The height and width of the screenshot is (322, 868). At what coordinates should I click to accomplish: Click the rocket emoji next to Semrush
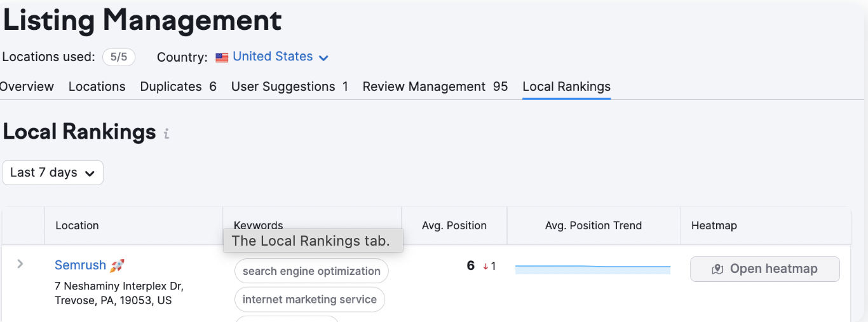tap(117, 265)
